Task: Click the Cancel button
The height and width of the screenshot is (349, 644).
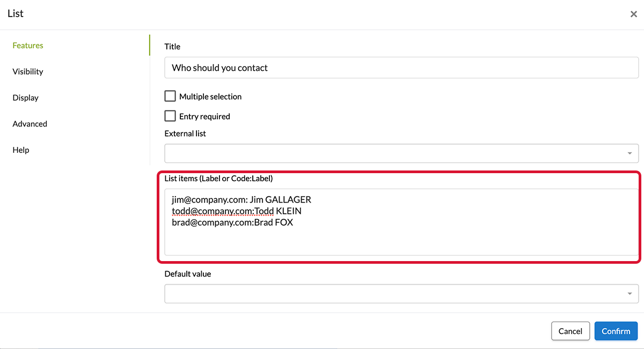Action: coord(570,331)
